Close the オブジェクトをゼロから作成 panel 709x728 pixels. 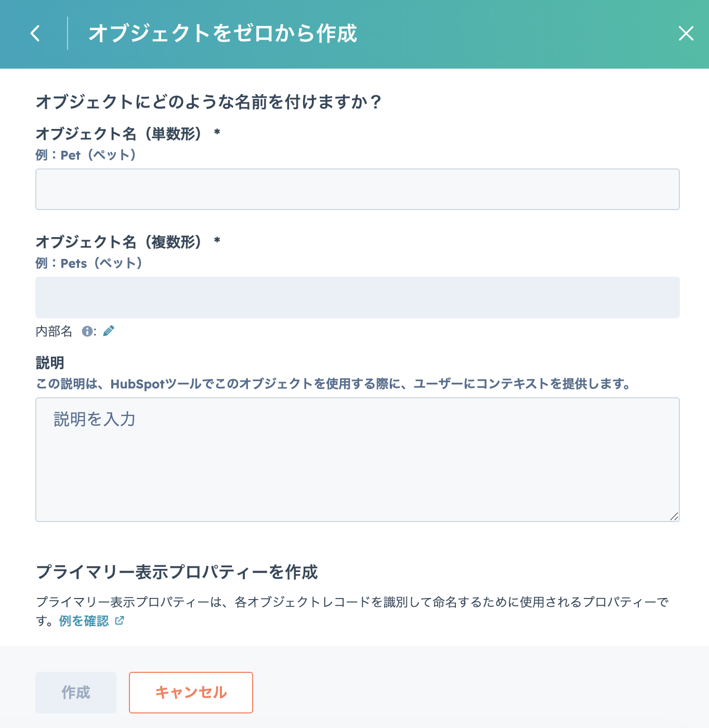686,34
